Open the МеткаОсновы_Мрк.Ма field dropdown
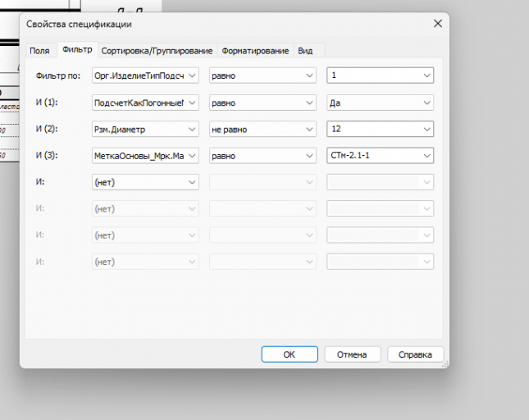Image resolution: width=529 pixels, height=420 pixels. 145,156
